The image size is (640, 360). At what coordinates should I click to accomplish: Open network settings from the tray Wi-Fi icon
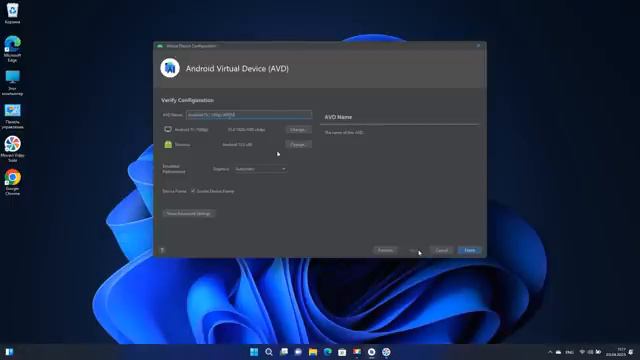point(582,352)
